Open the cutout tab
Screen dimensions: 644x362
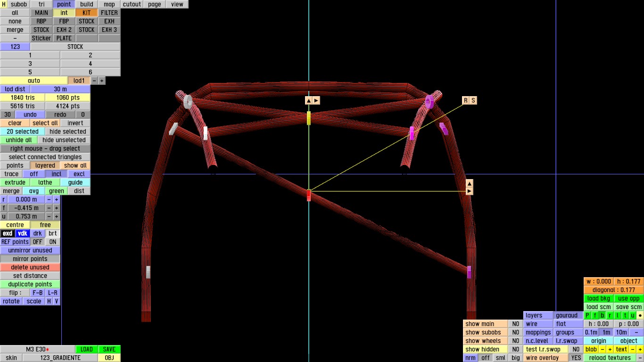(x=132, y=4)
